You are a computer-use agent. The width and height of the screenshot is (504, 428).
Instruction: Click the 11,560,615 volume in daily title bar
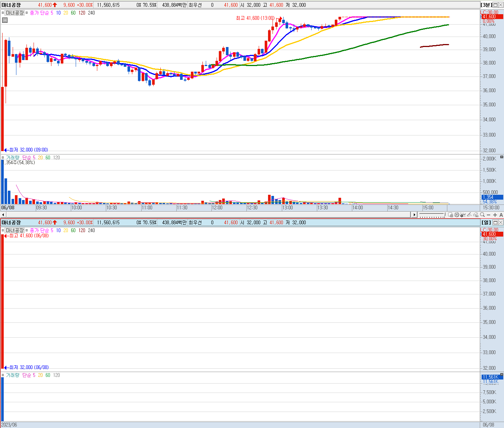108,222
